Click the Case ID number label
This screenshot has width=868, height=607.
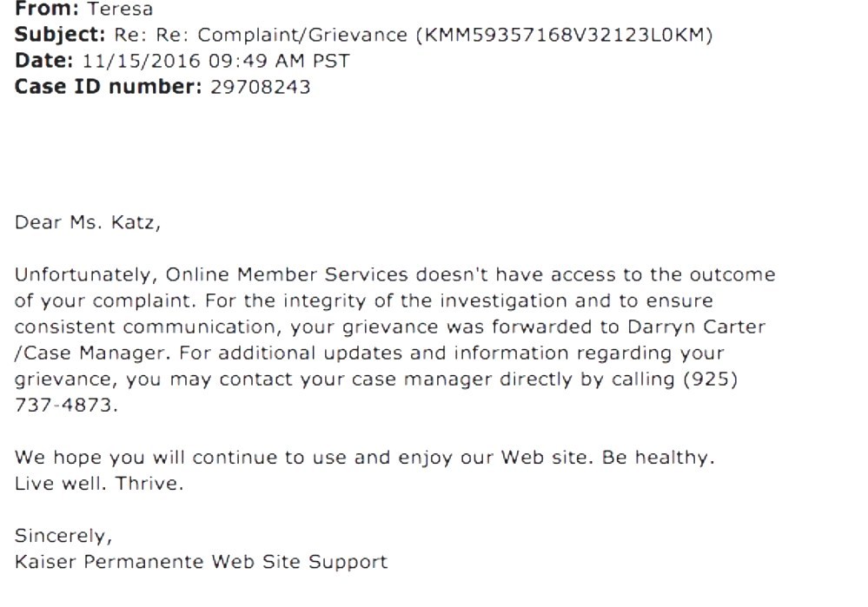(108, 87)
